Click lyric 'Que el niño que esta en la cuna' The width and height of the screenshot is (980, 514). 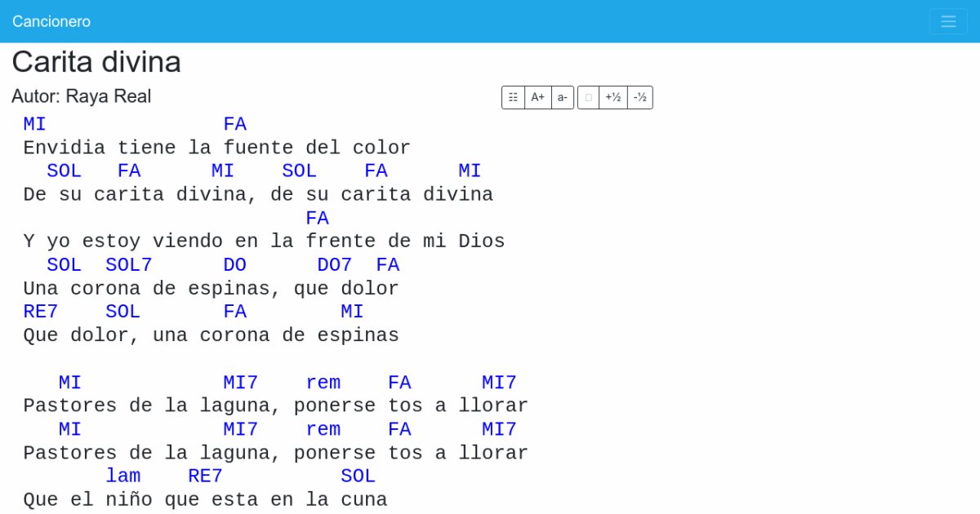[205, 499]
